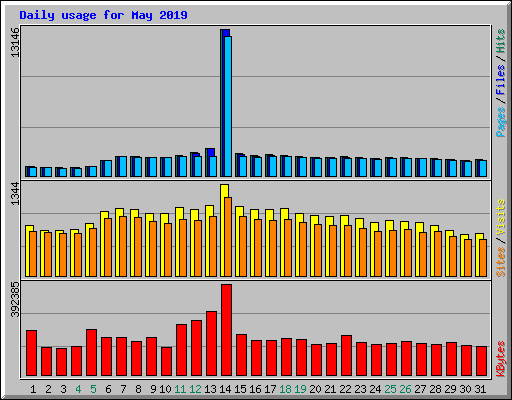Select the red KBytes bar for day 14
This screenshot has height=400, width=512.
226,330
